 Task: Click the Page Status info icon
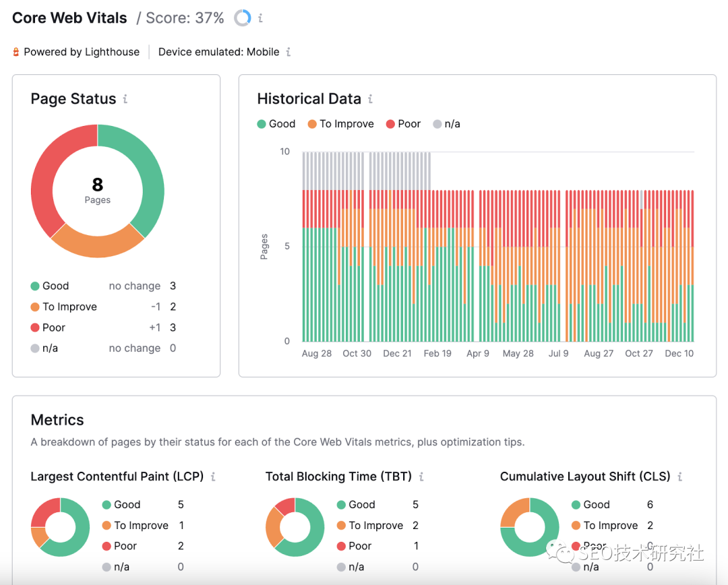pos(125,99)
